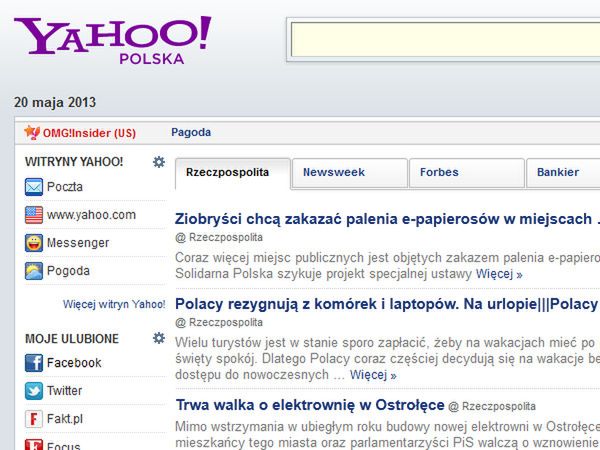Click Więcej » after dostępu do nowoczesnych
This screenshot has width=600, height=450.
[x=373, y=375]
